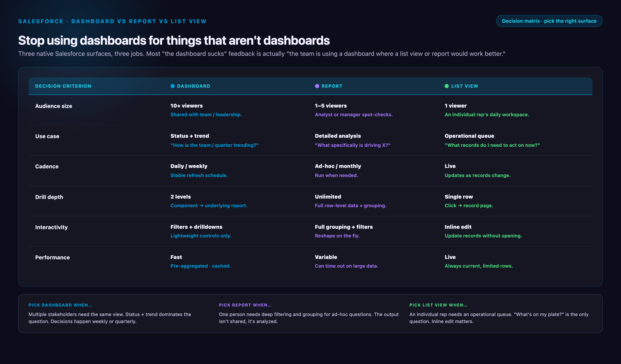Viewport: 621px width, 364px height.
Task: Click the note "Shared with team / leadership."
Action: click(x=206, y=115)
